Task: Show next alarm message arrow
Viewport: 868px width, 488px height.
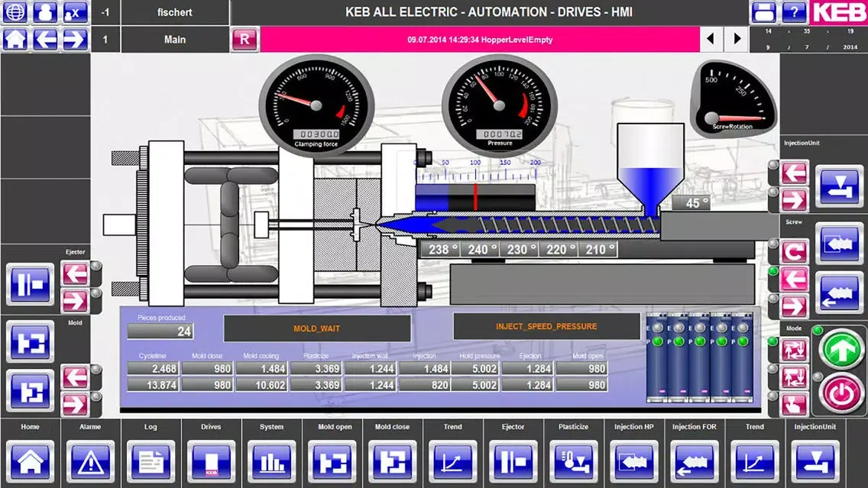Action: click(x=737, y=39)
